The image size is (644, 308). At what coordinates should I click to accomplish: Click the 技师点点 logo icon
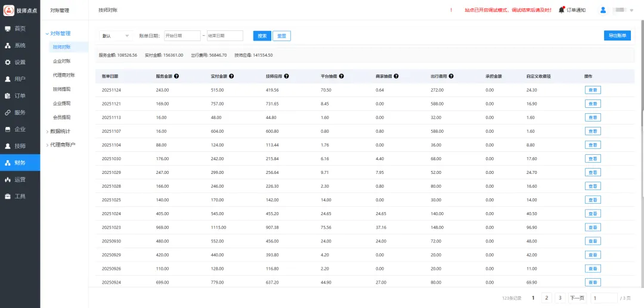[x=8, y=10]
